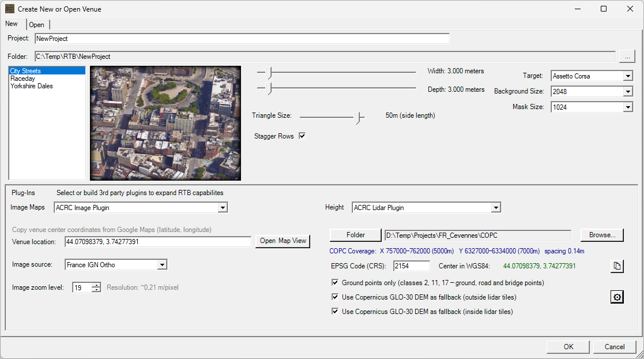The image size is (644, 359).
Task: Click the Browse... button
Action: (602, 235)
